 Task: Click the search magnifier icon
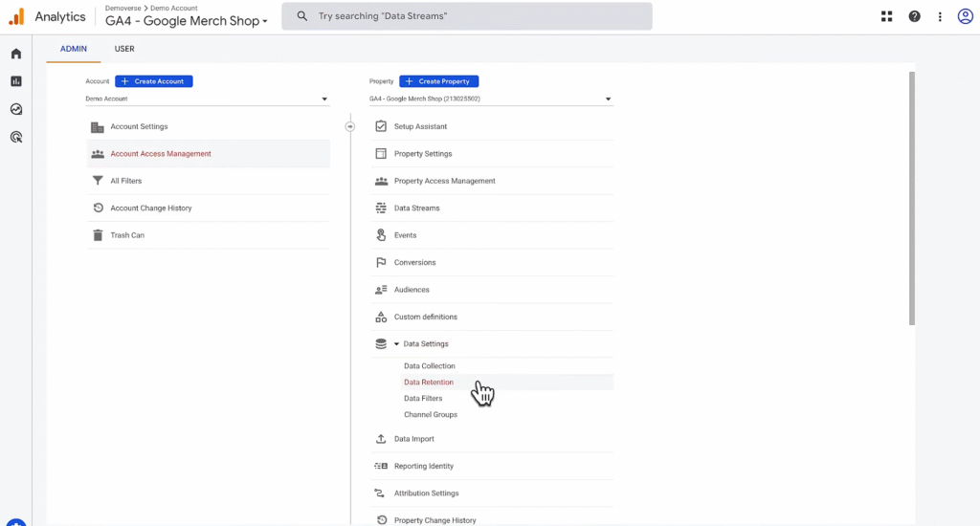point(301,16)
